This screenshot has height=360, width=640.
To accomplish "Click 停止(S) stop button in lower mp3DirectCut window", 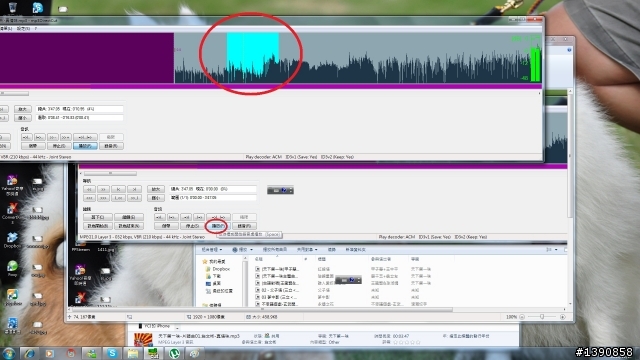I will point(191,226).
